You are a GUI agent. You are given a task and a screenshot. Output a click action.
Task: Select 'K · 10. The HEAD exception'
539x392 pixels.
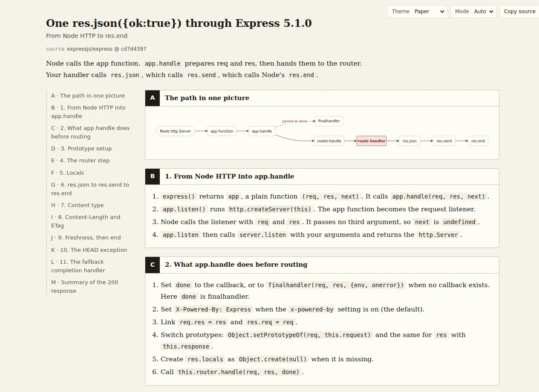coord(89,250)
